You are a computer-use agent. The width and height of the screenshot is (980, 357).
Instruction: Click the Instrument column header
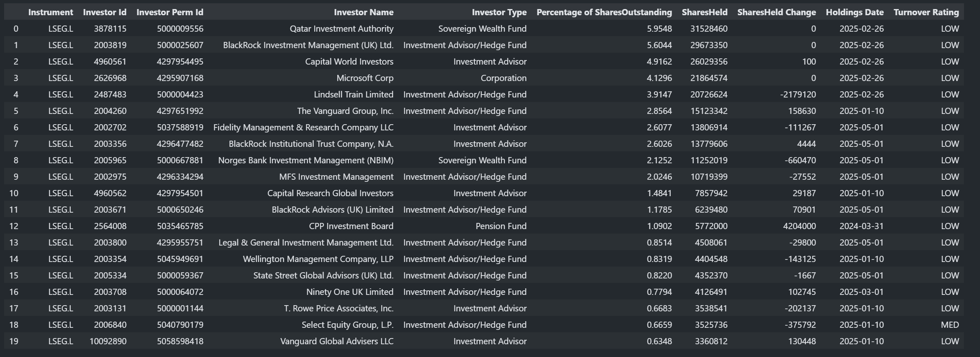[51, 12]
